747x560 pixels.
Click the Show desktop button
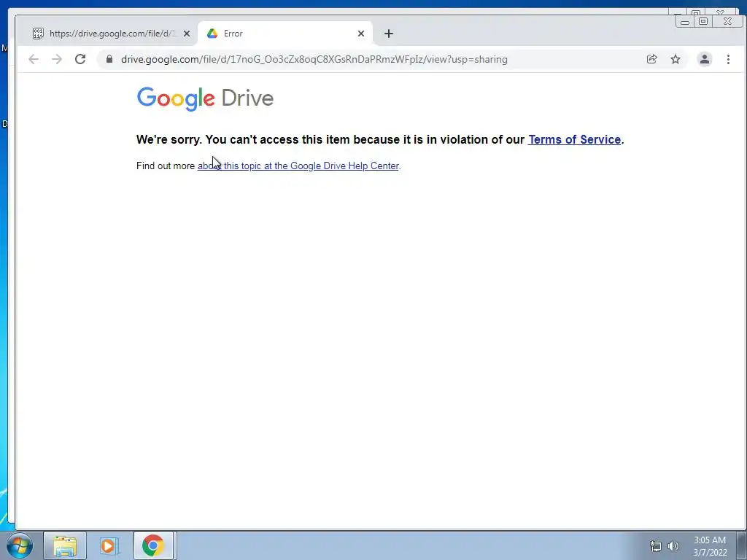click(742, 545)
